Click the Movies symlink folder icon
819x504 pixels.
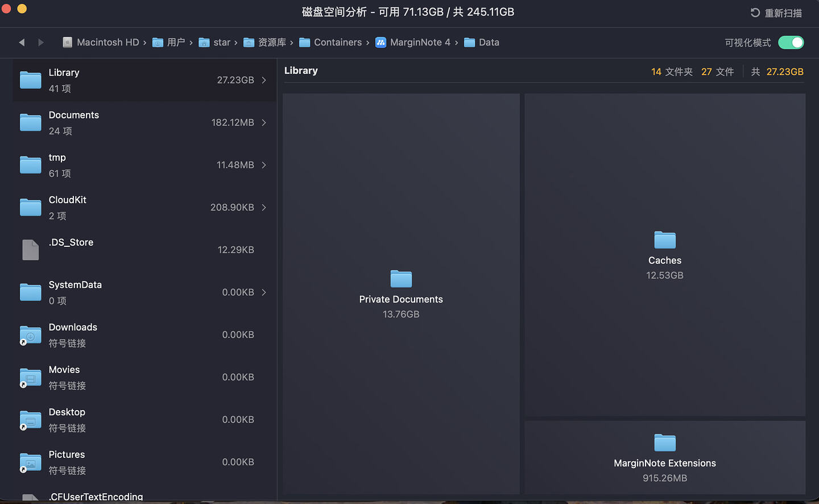(x=31, y=378)
